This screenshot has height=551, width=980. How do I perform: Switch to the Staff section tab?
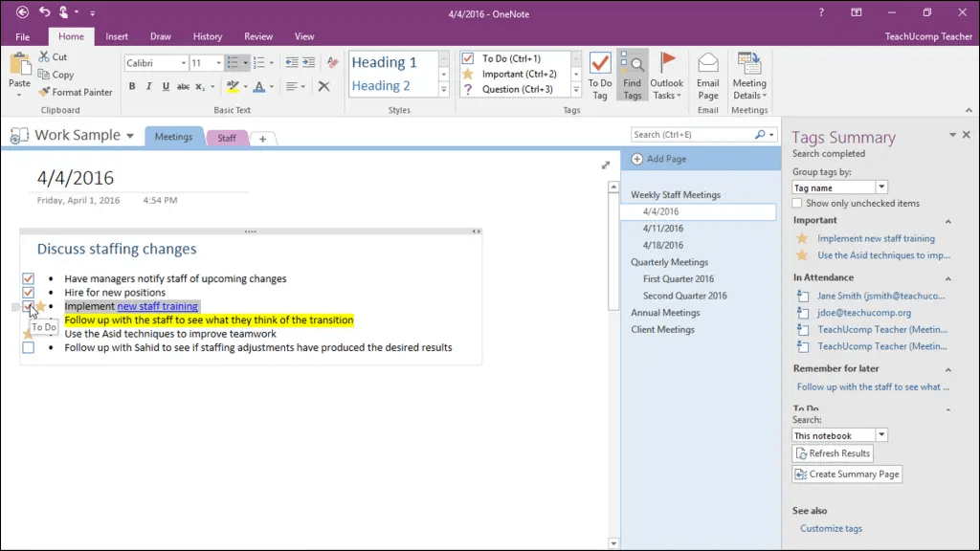coord(227,137)
